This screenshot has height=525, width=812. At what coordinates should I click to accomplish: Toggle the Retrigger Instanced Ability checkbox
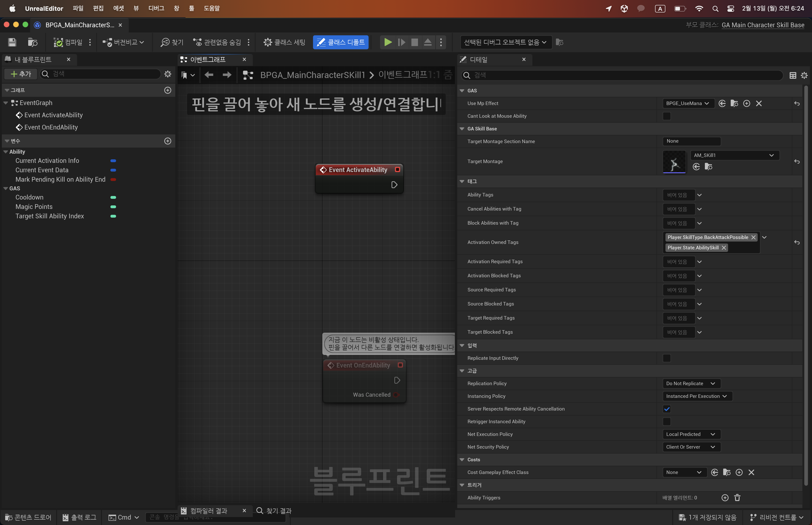667,422
